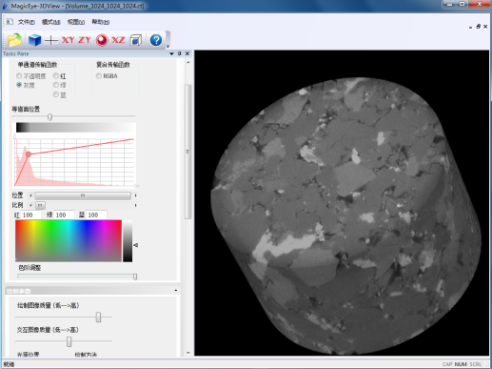The image size is (492, 369).
Task: Click the bounding box cube icon
Action: tap(136, 40)
